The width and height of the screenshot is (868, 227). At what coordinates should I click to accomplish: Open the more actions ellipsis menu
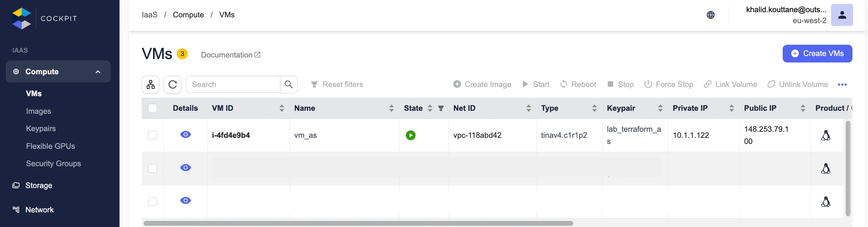(842, 85)
